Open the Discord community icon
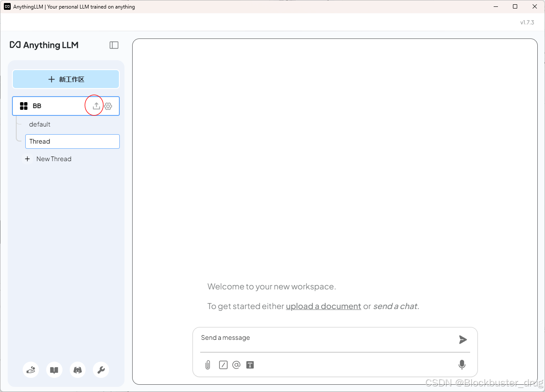Image resolution: width=545 pixels, height=392 pixels. coord(77,370)
